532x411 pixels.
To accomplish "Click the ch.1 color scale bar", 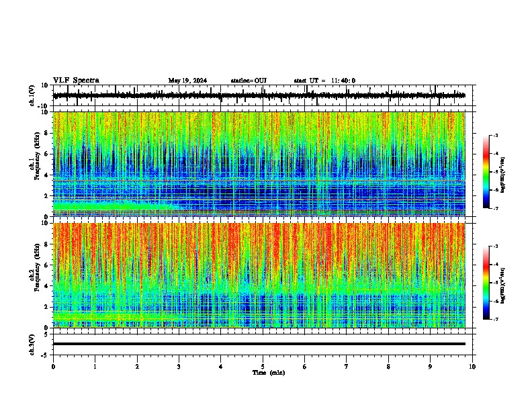I will click(486, 172).
